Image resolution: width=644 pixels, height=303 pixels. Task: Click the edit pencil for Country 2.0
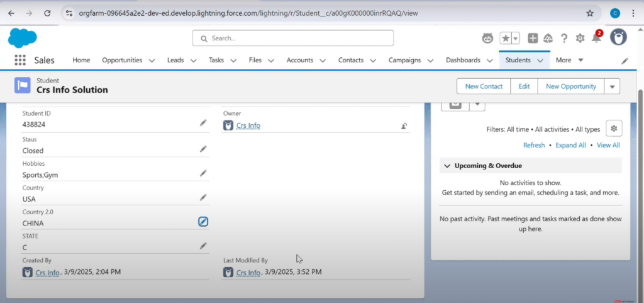(203, 222)
